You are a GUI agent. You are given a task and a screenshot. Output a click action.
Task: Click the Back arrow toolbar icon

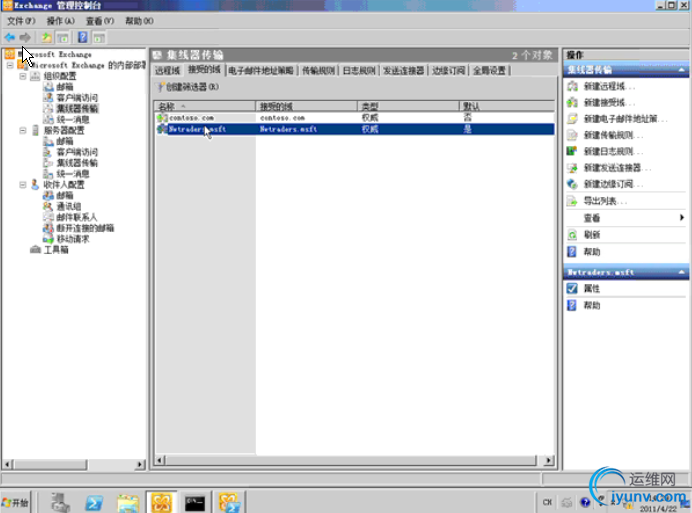pos(10,38)
